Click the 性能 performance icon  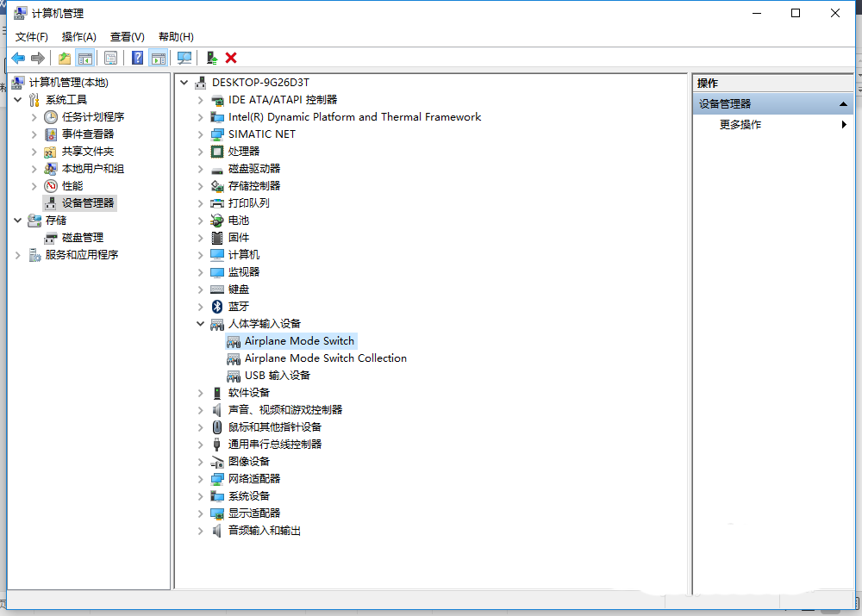tap(51, 186)
